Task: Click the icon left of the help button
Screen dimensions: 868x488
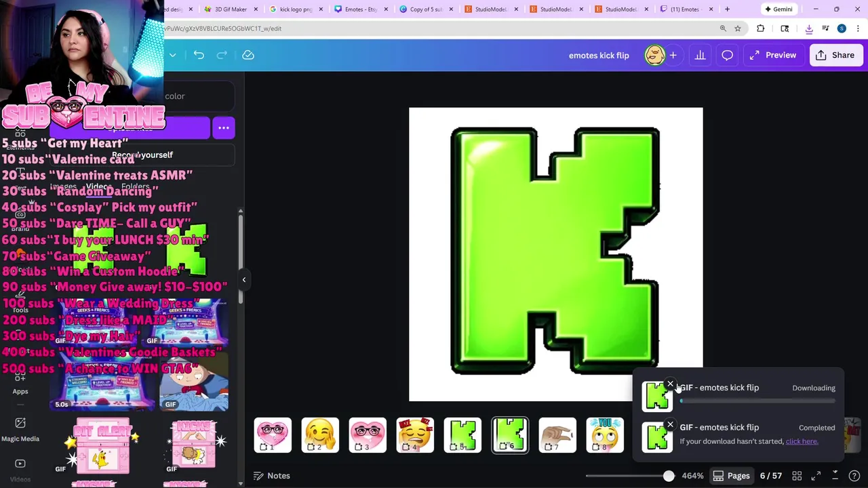Action: [835, 476]
